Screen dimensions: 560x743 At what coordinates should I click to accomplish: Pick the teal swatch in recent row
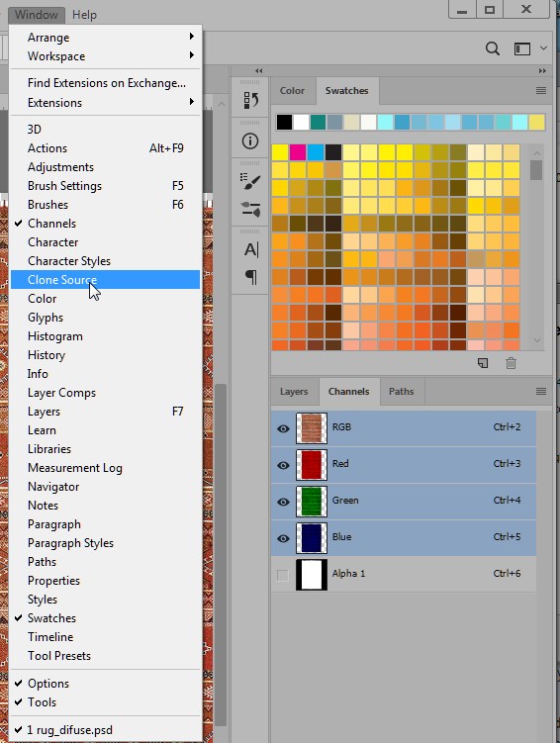(x=318, y=123)
